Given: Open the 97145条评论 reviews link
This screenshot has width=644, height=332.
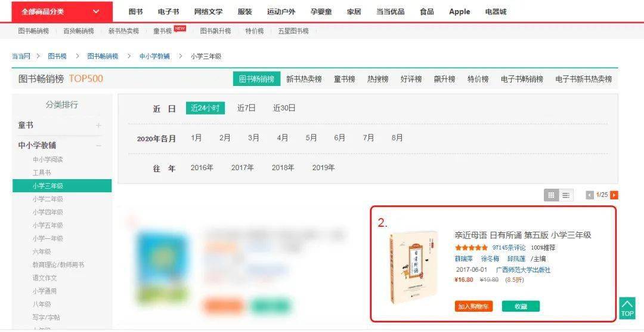Looking at the screenshot, I should (x=509, y=248).
